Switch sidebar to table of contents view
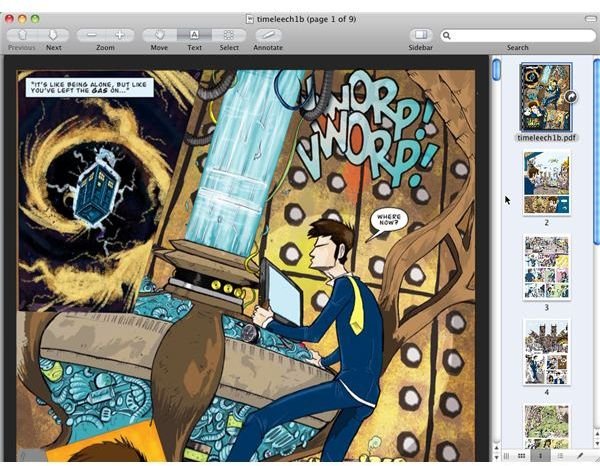The image size is (600, 466). click(560, 456)
